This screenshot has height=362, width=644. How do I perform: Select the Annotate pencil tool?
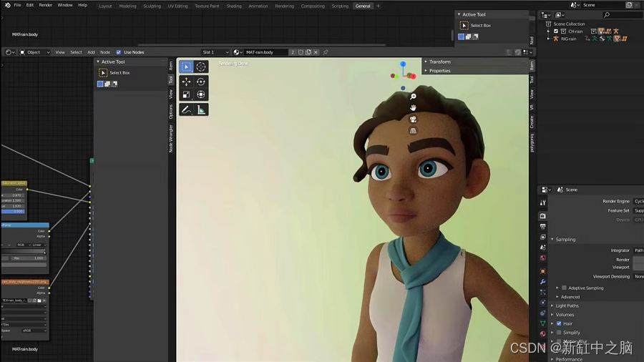point(186,109)
